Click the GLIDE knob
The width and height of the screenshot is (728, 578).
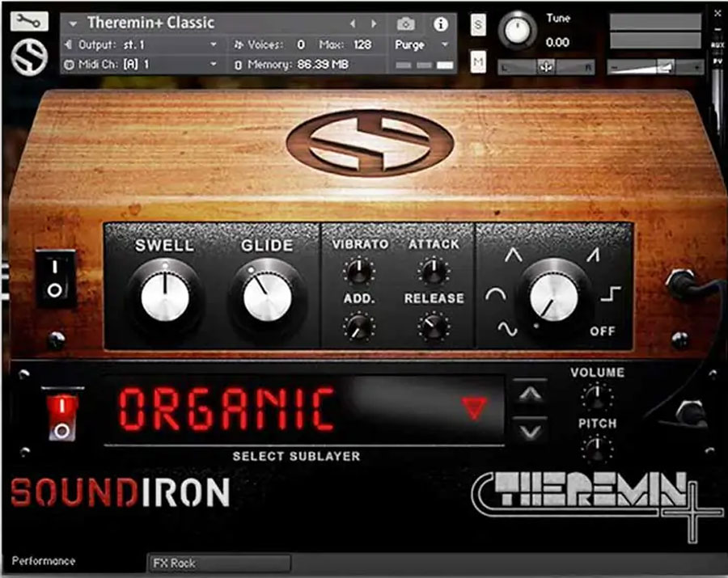[x=267, y=296]
